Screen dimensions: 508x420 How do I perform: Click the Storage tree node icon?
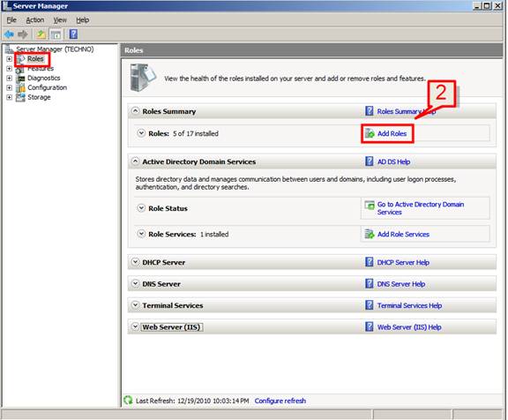(21, 97)
